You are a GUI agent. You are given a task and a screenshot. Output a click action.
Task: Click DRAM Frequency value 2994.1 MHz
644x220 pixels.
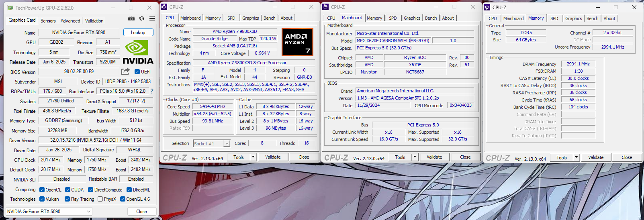(578, 64)
